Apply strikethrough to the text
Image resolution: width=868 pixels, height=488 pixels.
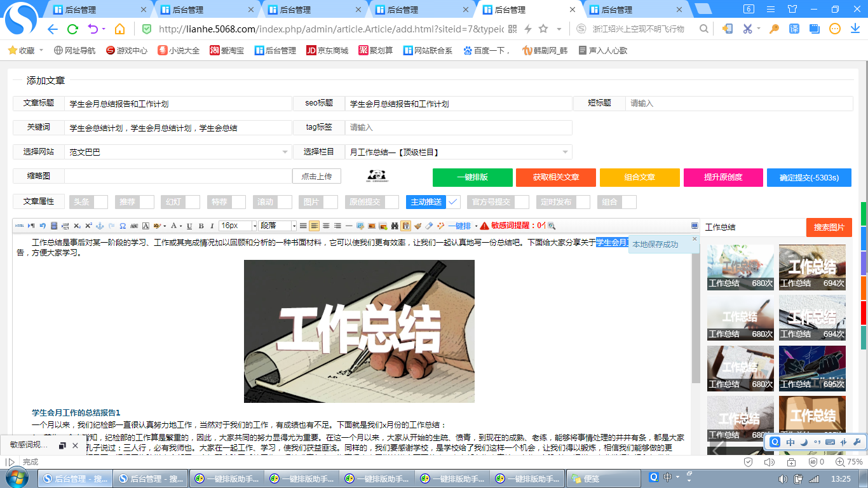134,226
